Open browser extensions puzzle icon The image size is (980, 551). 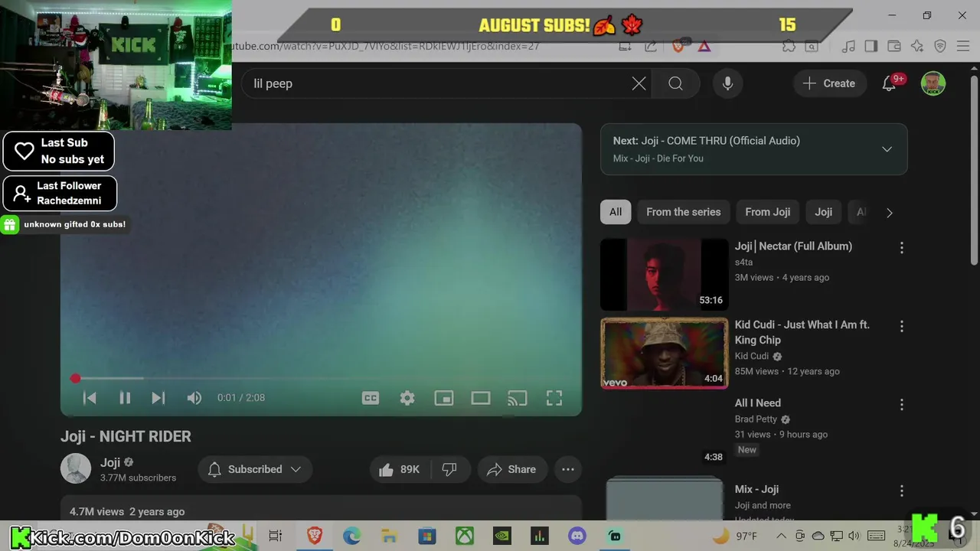tap(789, 46)
